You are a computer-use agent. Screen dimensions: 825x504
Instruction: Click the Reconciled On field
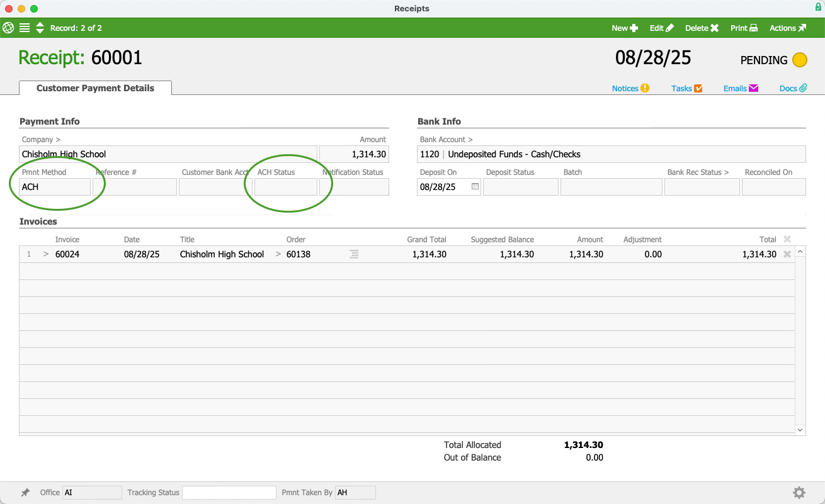point(774,187)
